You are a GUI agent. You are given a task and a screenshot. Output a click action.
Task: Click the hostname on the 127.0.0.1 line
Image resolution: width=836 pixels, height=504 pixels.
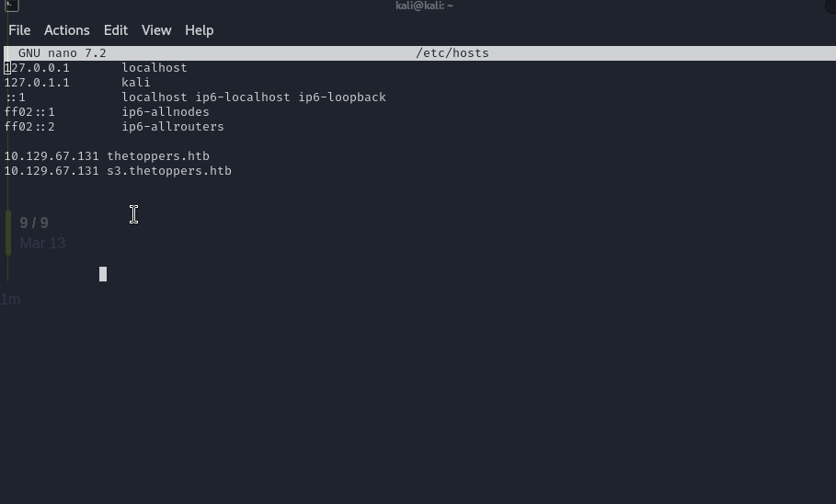coord(155,68)
